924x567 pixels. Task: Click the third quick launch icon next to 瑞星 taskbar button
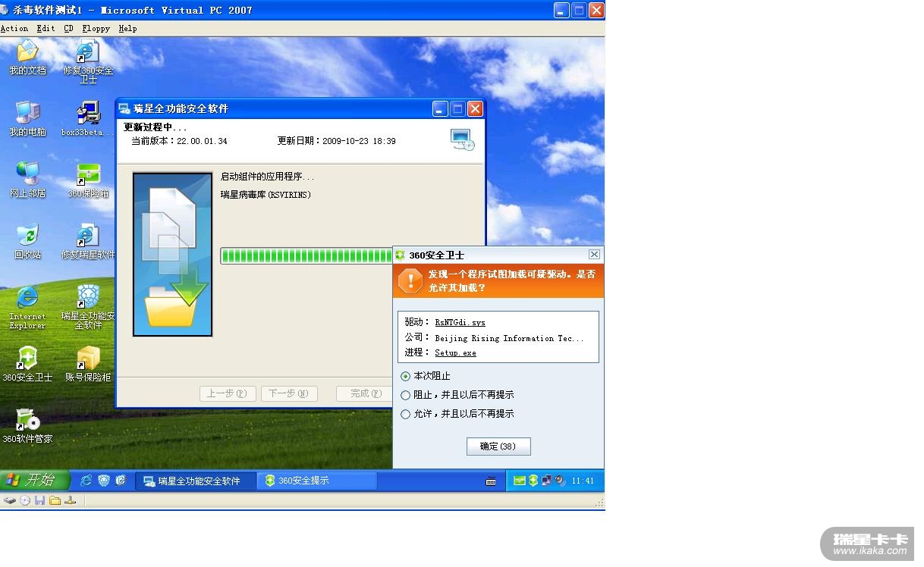121,481
